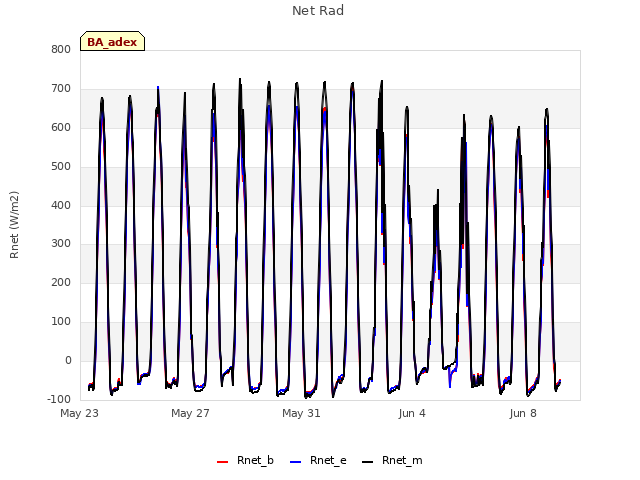Click the red Rnet_b legend line marker
This screenshot has height=480, width=640.
[x=222, y=462]
